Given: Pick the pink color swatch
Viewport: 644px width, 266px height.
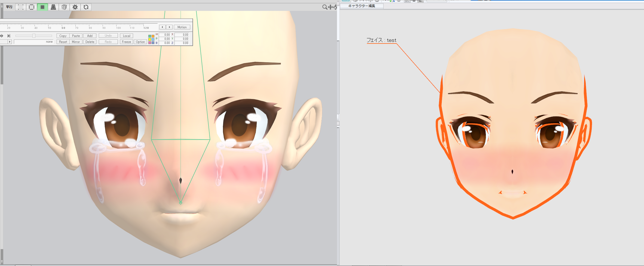Looking at the screenshot, I should 150,43.
